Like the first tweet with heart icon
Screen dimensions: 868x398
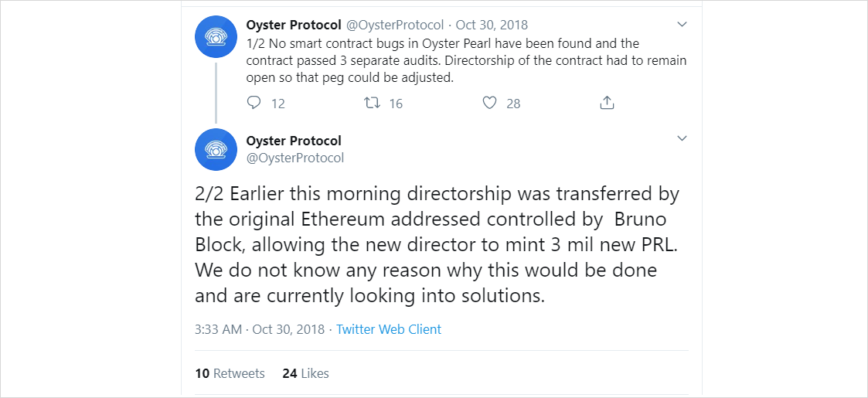489,103
